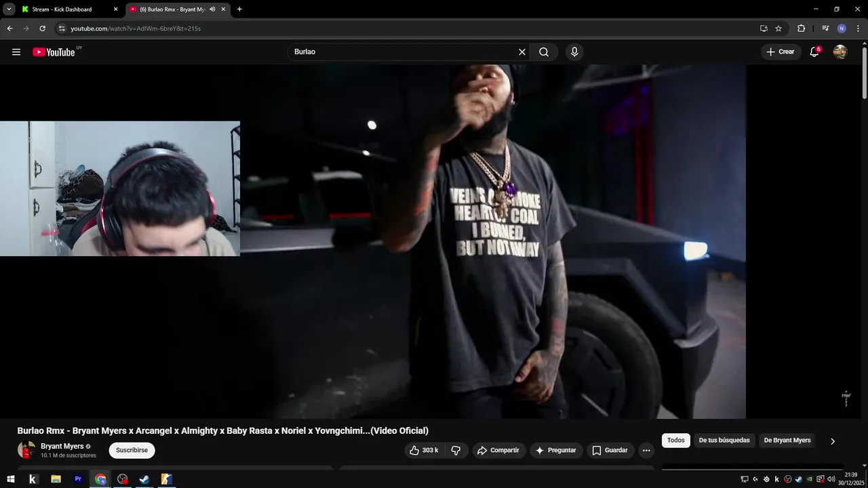Like the video with 303 k likes

coord(425,450)
